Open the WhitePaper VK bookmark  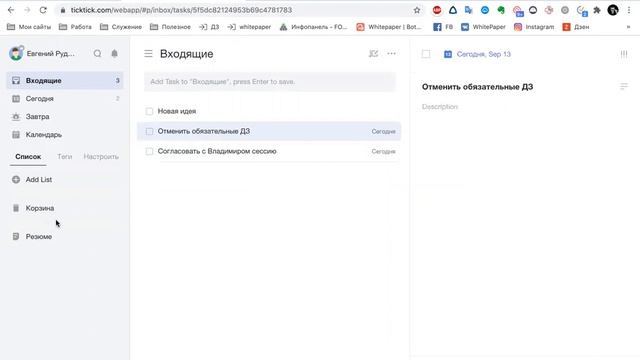pos(483,27)
